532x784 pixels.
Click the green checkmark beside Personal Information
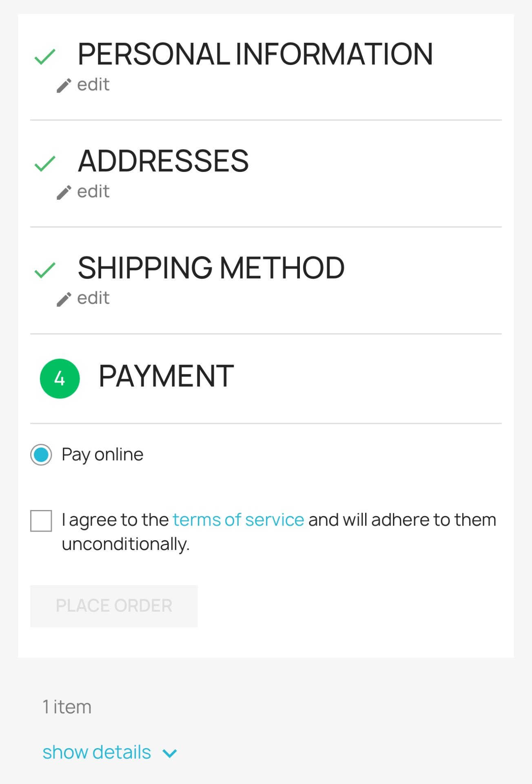click(x=45, y=57)
